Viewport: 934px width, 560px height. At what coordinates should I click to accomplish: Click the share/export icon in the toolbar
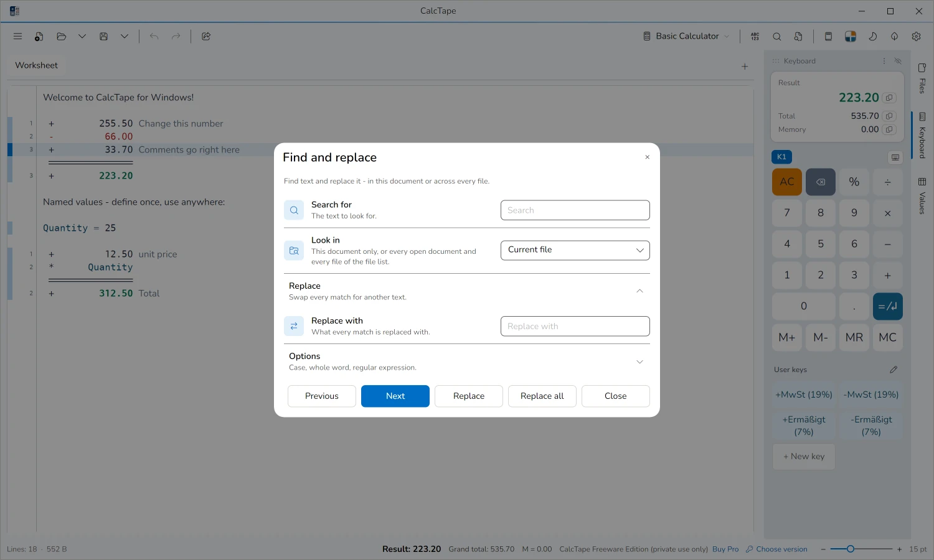pyautogui.click(x=206, y=37)
